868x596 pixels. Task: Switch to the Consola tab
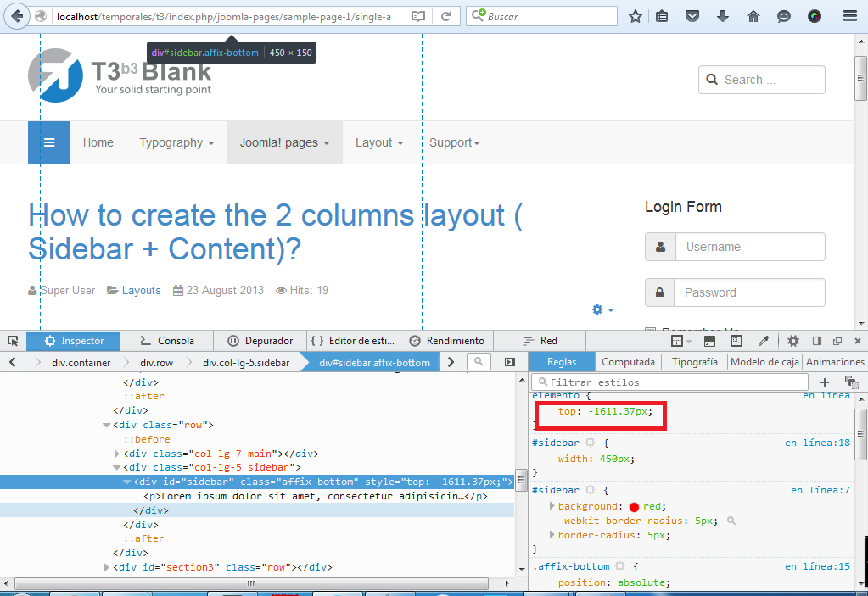pos(166,341)
